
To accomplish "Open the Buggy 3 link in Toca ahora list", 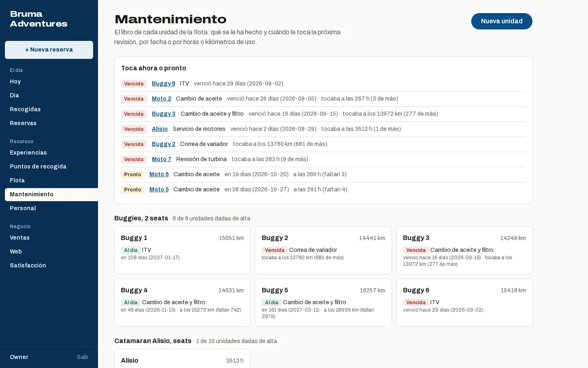I will tap(163, 114).
